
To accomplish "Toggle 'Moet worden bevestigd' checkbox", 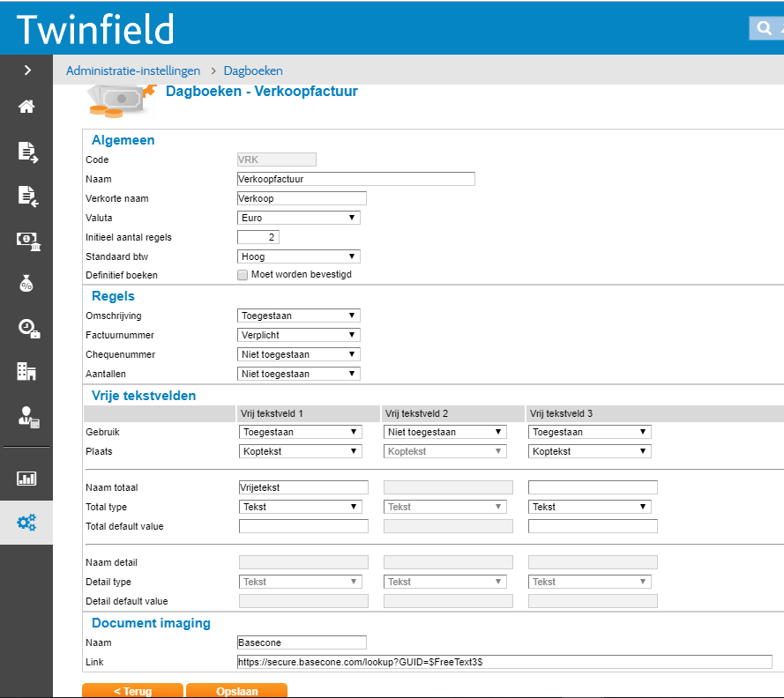I will click(x=243, y=275).
